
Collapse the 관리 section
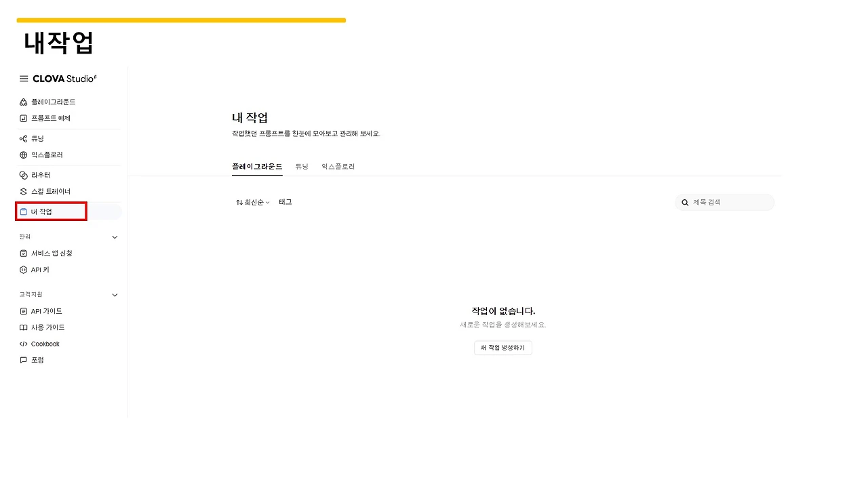tap(114, 237)
